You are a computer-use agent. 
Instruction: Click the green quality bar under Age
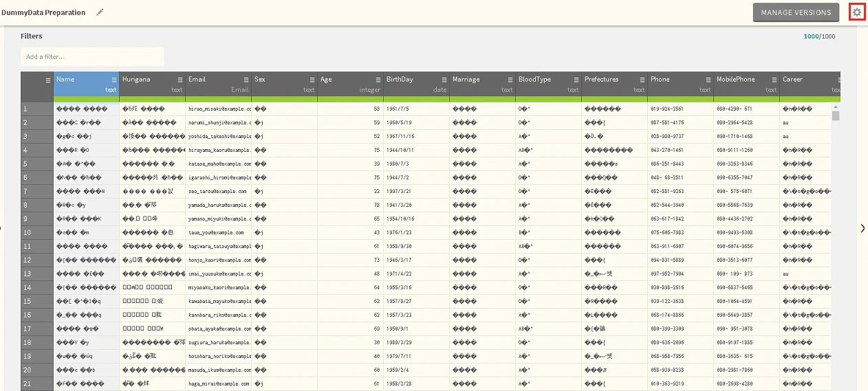(x=351, y=99)
